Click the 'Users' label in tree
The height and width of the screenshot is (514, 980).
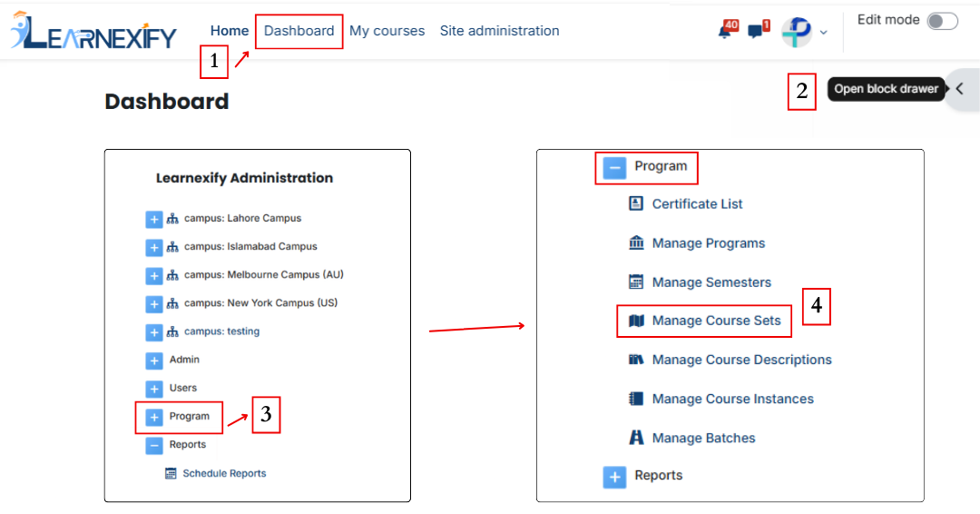tap(183, 388)
